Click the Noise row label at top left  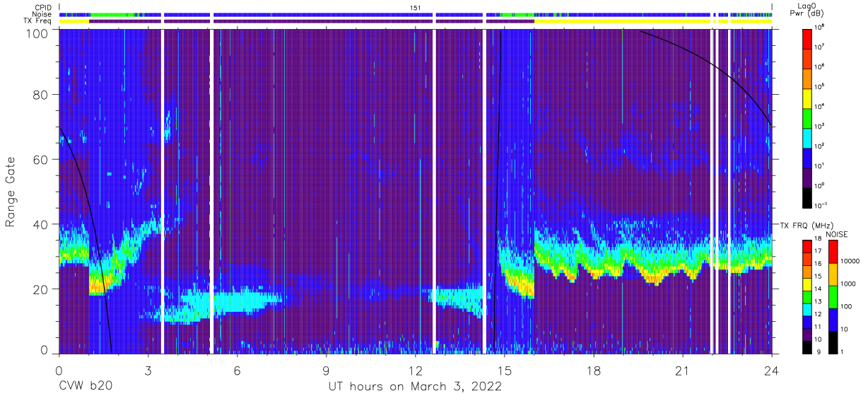click(42, 14)
